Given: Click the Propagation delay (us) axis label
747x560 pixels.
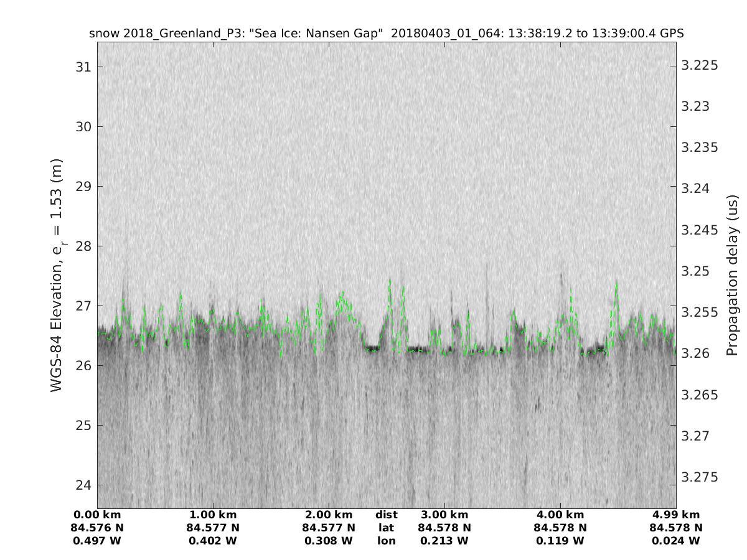Looking at the screenshot, I should pyautogui.click(x=732, y=276).
